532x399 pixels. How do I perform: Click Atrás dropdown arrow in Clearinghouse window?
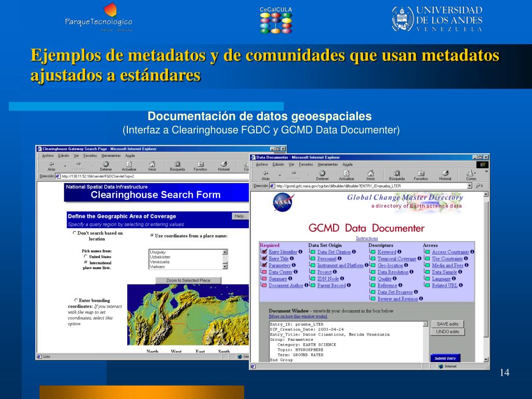click(x=65, y=166)
